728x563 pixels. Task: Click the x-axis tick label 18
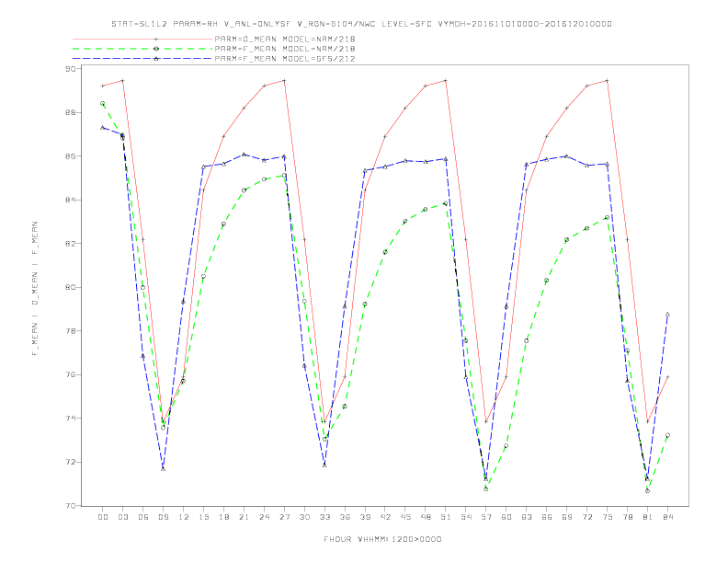pos(223,517)
